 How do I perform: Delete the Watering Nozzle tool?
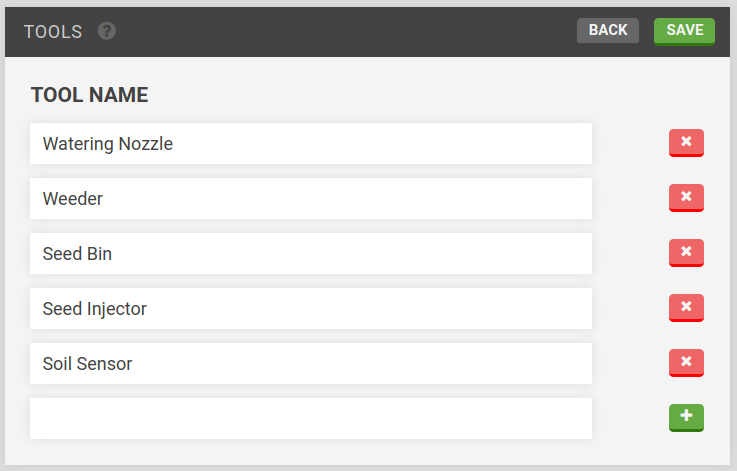(x=686, y=143)
